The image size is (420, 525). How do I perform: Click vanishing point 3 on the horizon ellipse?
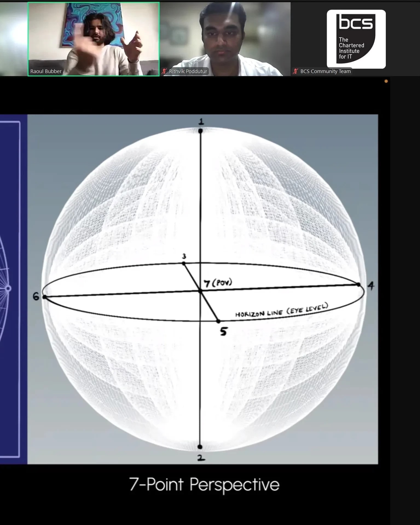(x=184, y=263)
